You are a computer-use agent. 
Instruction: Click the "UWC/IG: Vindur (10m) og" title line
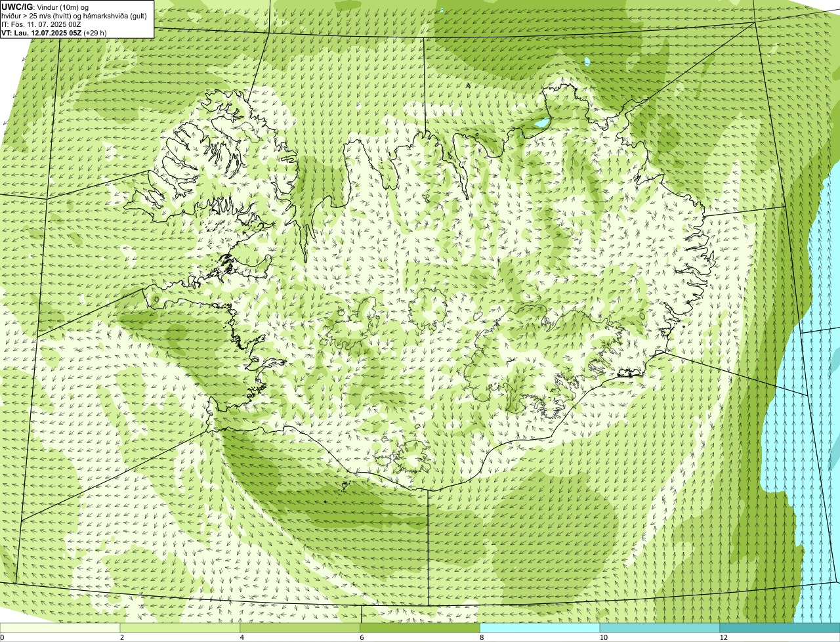pyautogui.click(x=45, y=7)
